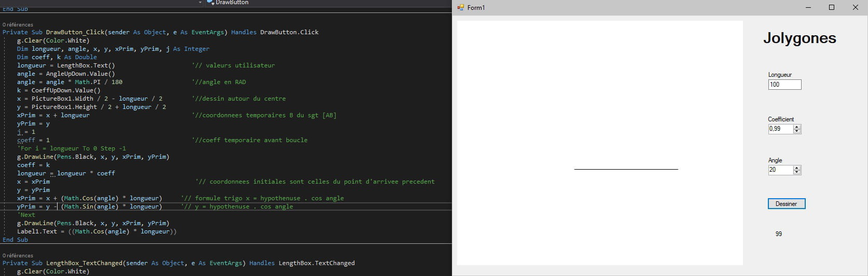Click the 'x = PictureBox1.Width / 2' line
Screen dimensions: 868x276
[x=90, y=99]
